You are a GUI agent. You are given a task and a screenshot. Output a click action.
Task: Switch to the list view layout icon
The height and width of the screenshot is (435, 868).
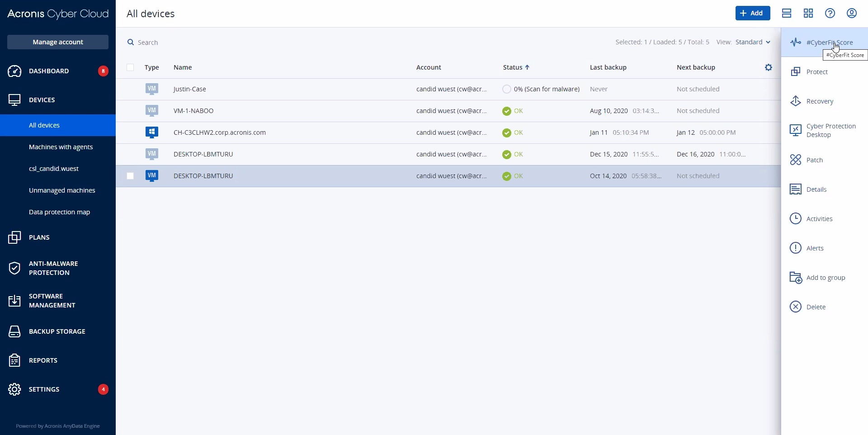[787, 13]
